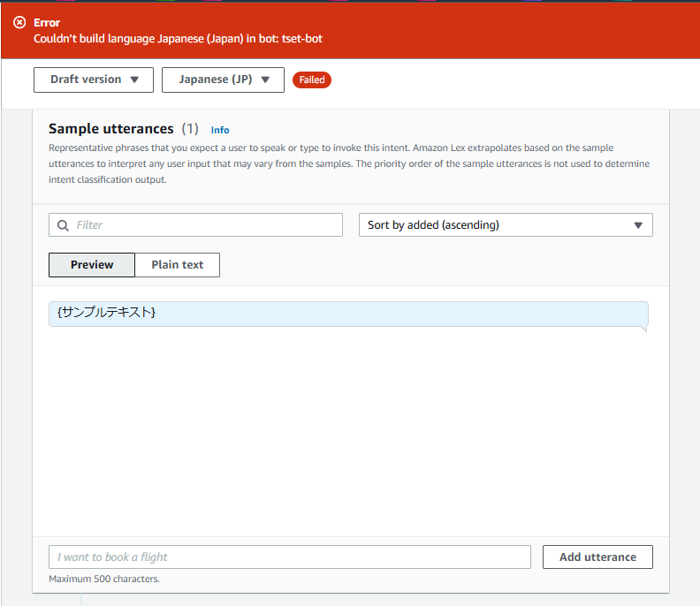The height and width of the screenshot is (606, 700).
Task: Select the {サンプルテキスト} utterance row
Action: [x=348, y=314]
